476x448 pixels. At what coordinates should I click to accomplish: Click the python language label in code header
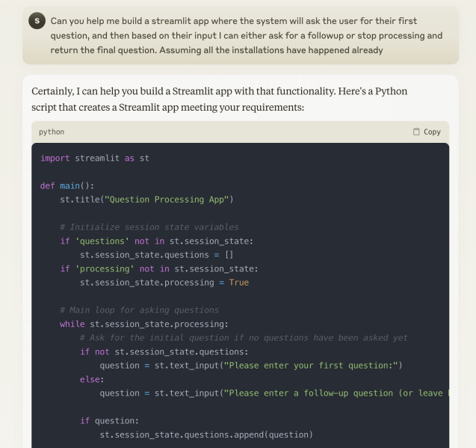52,132
